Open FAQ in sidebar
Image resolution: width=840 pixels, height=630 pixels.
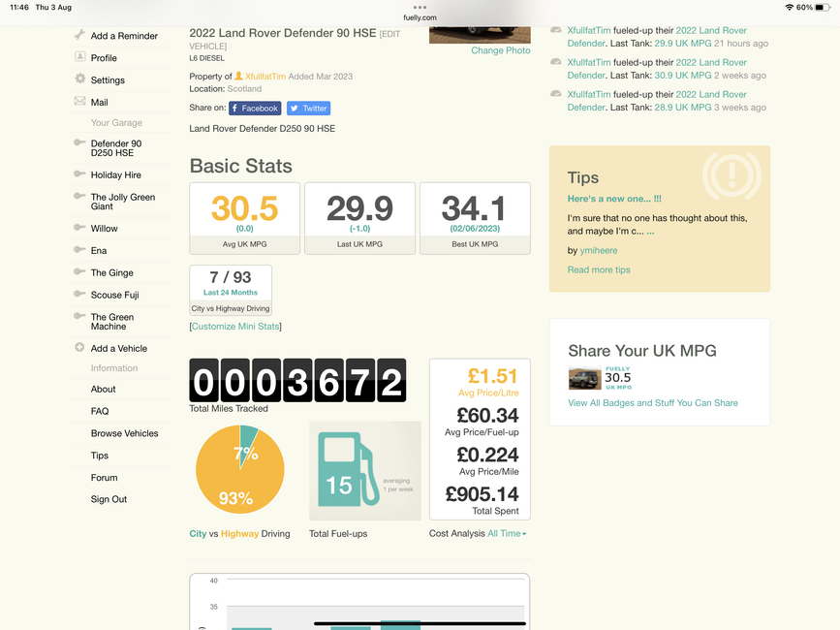point(100,411)
